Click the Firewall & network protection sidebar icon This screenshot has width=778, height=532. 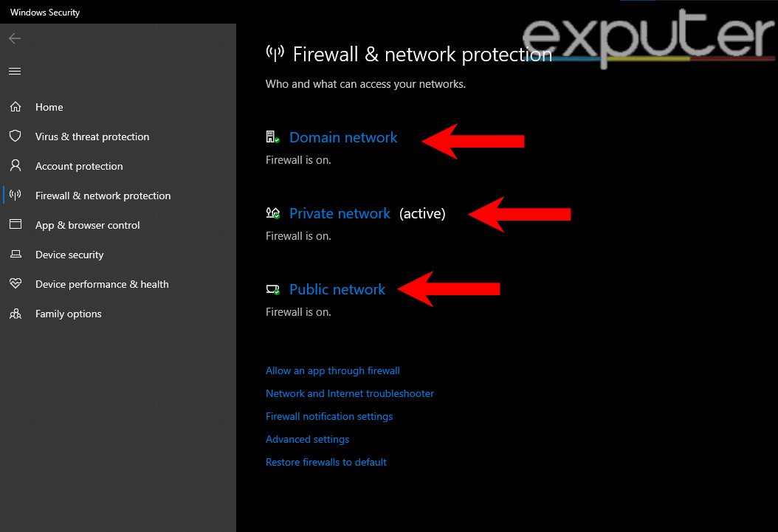16,196
